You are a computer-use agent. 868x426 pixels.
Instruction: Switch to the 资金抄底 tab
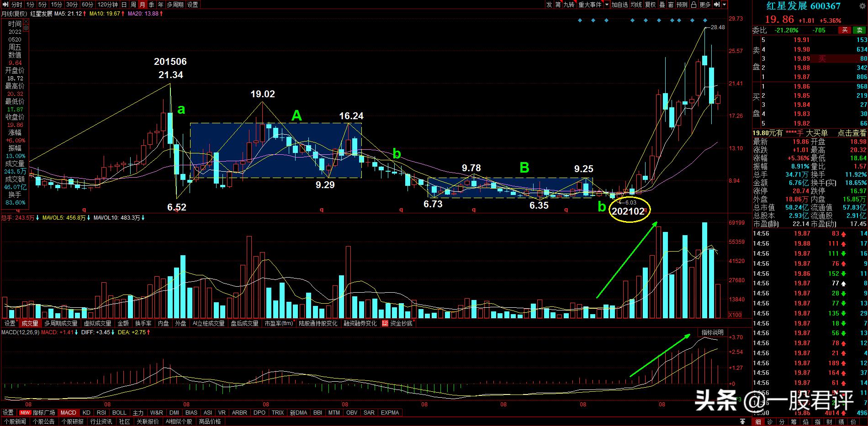coord(401,323)
